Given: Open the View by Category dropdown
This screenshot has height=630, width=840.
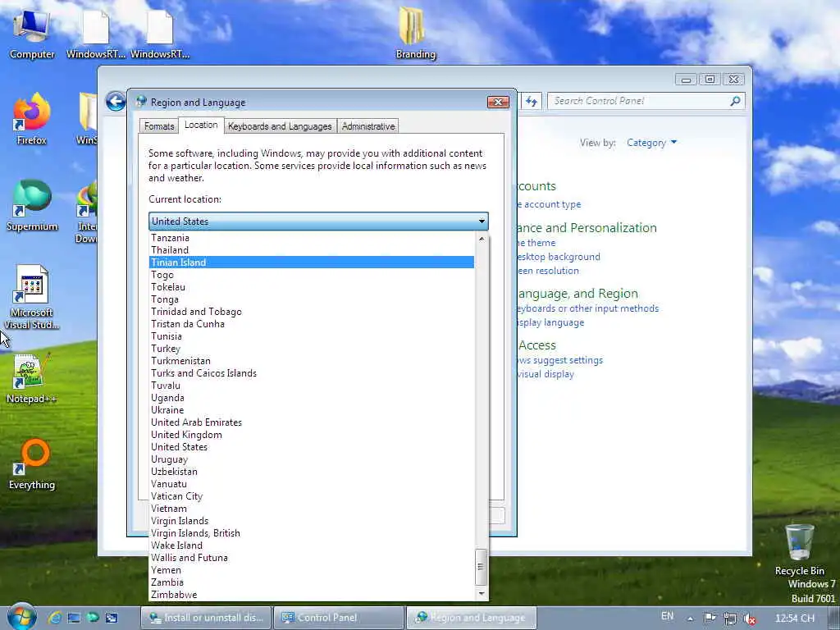Looking at the screenshot, I should 652,143.
